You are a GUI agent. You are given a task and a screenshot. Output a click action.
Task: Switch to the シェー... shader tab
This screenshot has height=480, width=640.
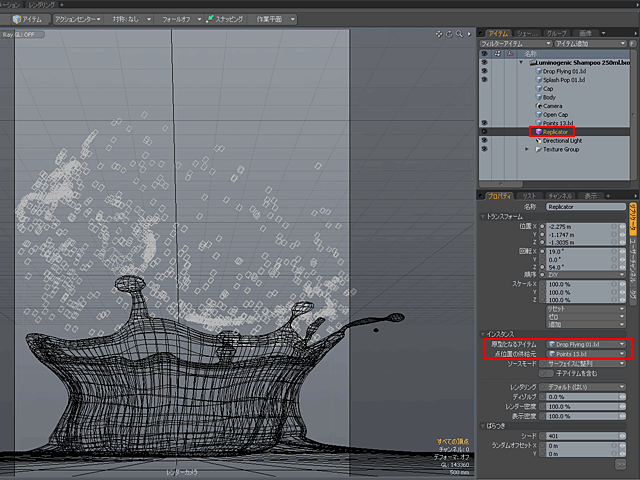point(527,33)
